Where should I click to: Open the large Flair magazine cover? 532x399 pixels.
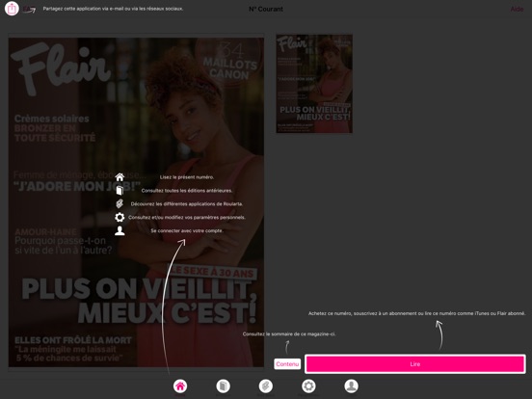[136, 202]
